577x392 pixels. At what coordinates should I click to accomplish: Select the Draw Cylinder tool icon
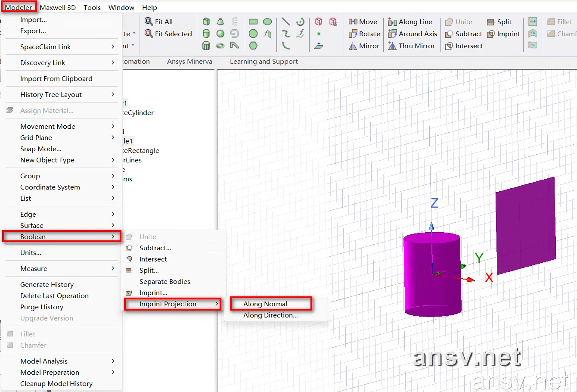pos(206,34)
